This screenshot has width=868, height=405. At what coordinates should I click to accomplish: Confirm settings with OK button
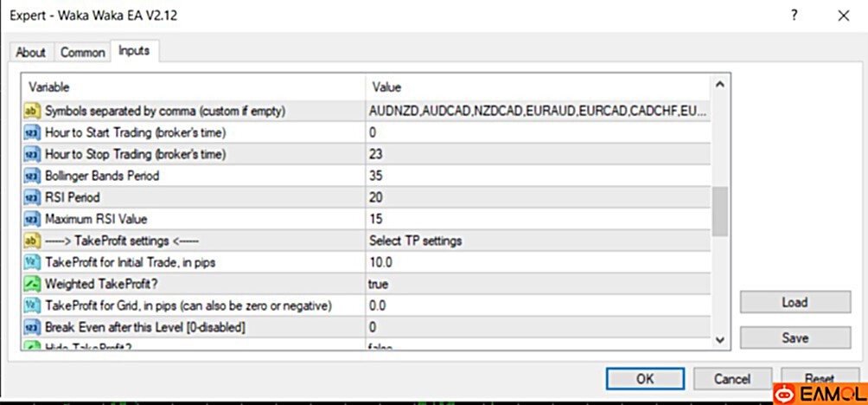point(645,379)
